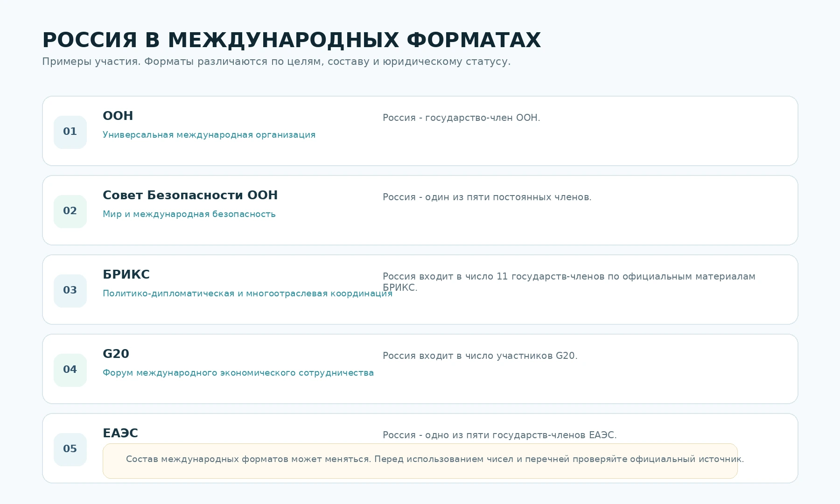Screen dimensions: 840x504
Task: Select the number badge 04
Action: point(70,370)
